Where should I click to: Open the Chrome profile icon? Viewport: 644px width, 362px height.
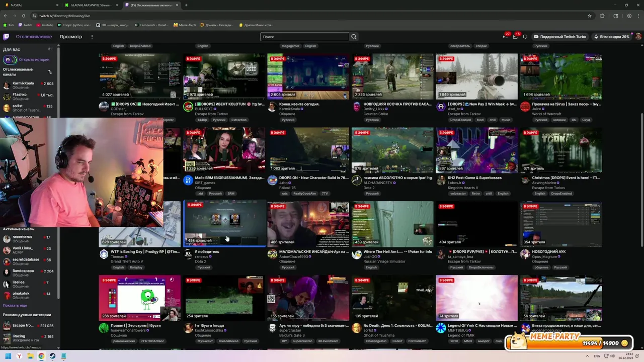(629, 16)
